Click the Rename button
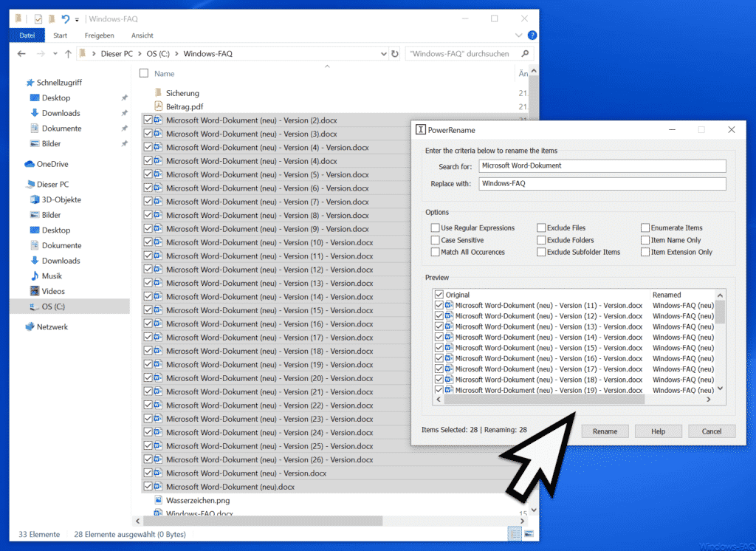 point(605,431)
